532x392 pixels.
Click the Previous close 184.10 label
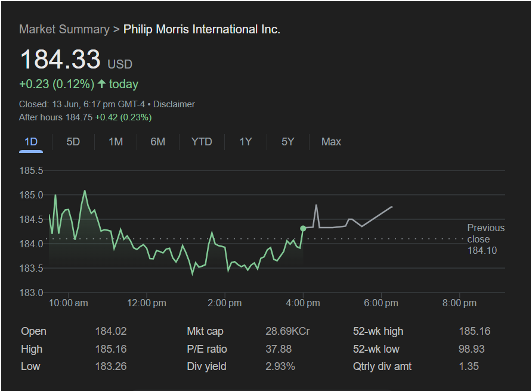coord(486,239)
